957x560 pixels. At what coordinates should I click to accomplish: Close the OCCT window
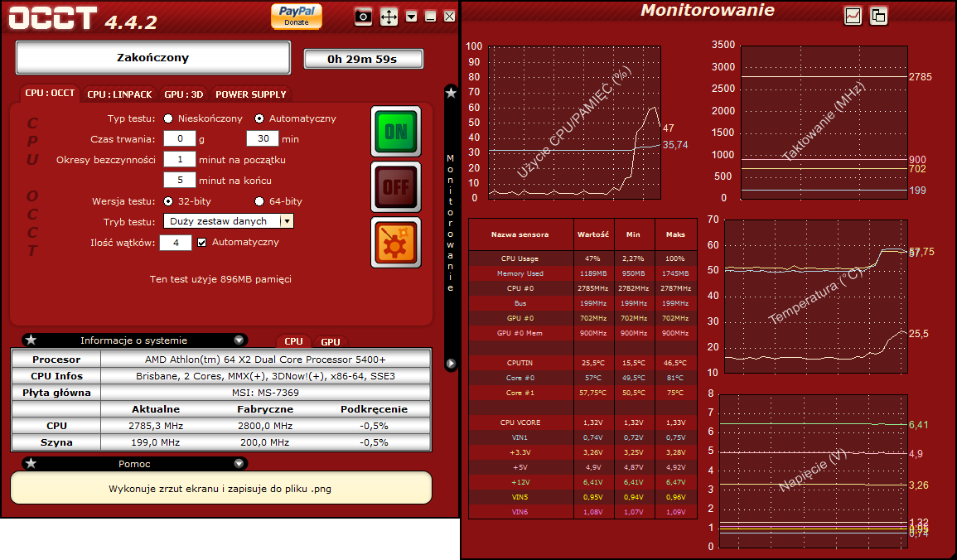(449, 17)
